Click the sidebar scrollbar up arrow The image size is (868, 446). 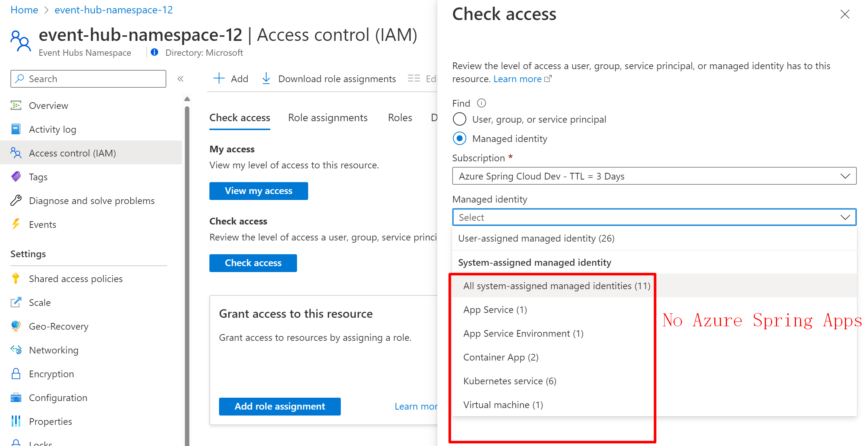[x=187, y=99]
